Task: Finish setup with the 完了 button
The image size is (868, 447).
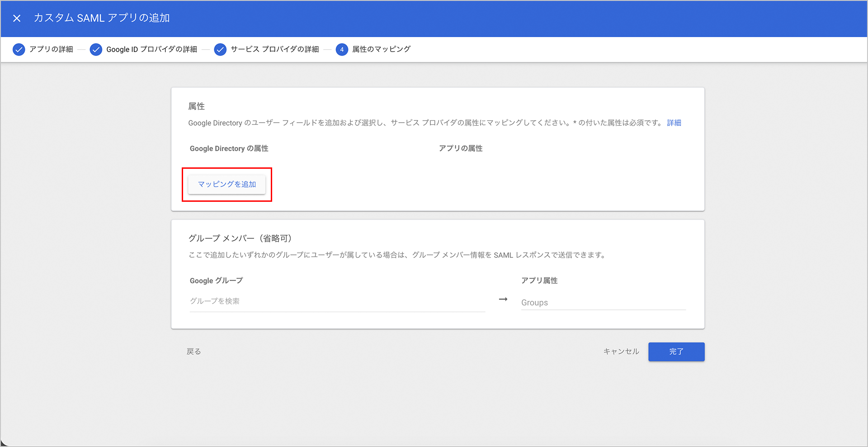Action: tap(676, 352)
